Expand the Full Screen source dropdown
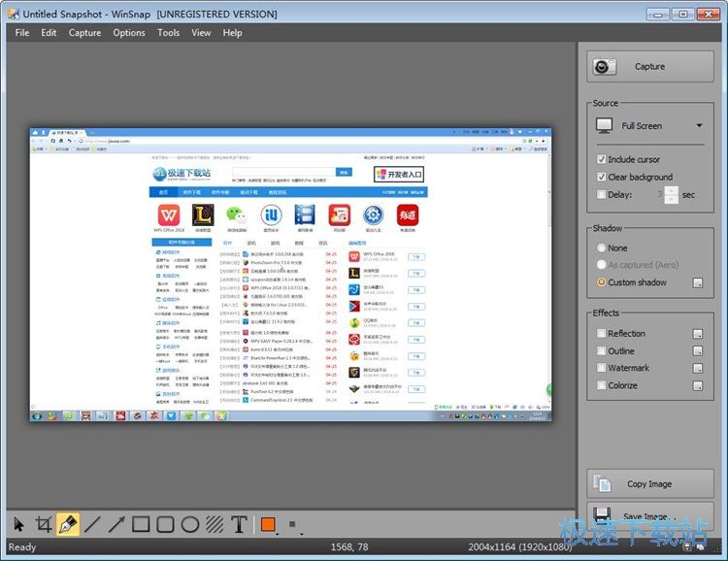 pyautogui.click(x=699, y=126)
